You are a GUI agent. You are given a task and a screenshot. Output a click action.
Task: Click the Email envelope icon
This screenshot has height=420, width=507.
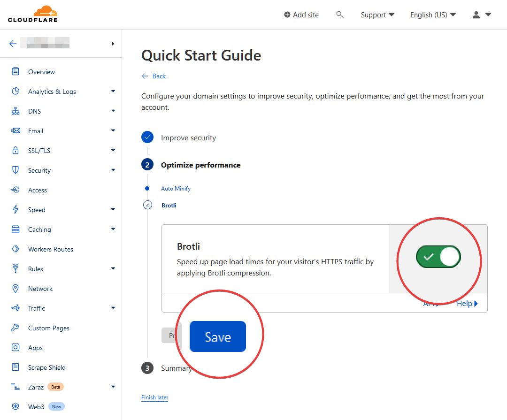coord(15,130)
